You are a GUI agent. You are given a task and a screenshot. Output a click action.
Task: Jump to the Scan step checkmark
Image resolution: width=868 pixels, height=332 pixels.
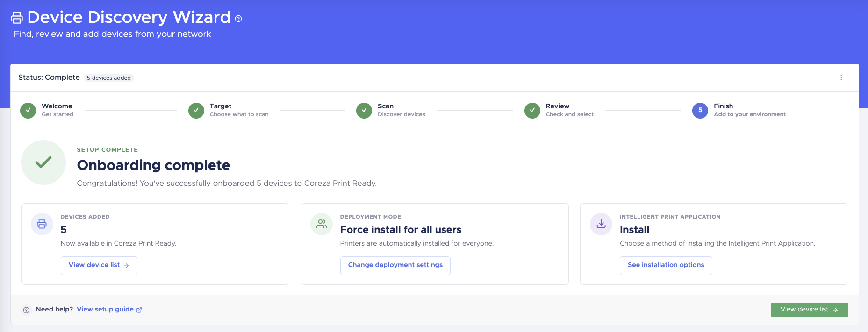[364, 111]
